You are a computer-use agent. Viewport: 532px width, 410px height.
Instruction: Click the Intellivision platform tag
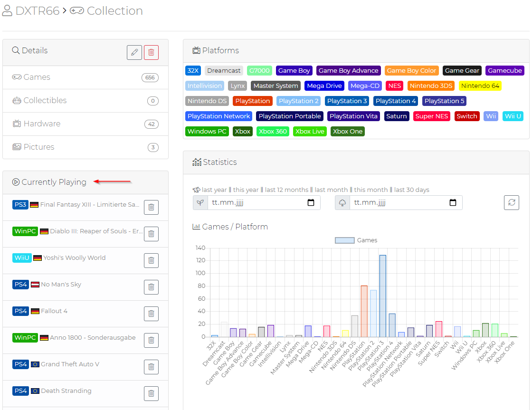click(205, 86)
